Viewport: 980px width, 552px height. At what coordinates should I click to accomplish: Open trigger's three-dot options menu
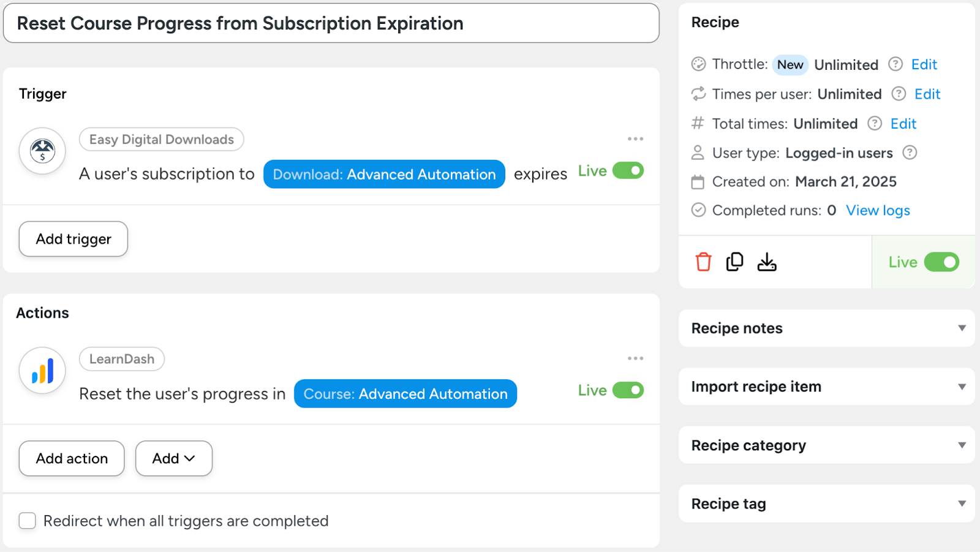pos(635,139)
